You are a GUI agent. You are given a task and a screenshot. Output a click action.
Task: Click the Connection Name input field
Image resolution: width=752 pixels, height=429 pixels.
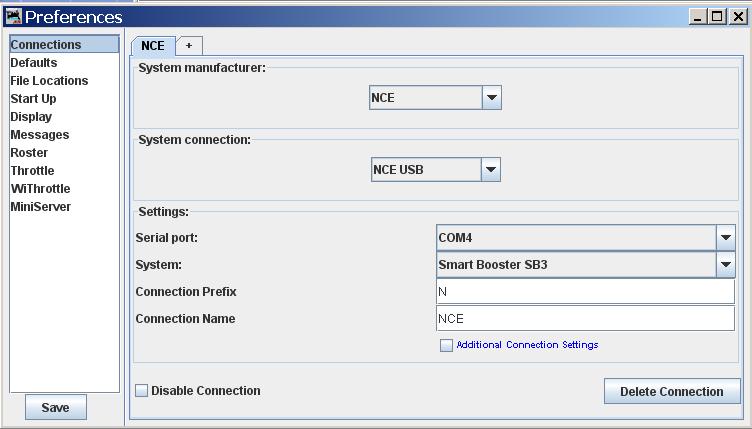[586, 319]
